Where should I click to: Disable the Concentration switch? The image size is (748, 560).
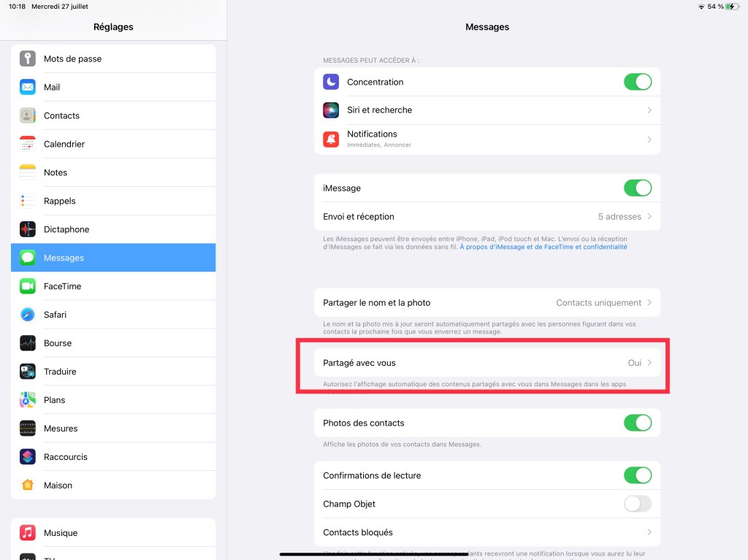[637, 82]
